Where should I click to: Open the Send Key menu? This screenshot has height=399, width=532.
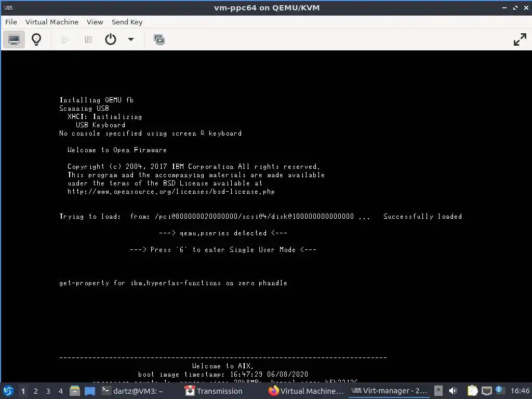coord(127,22)
